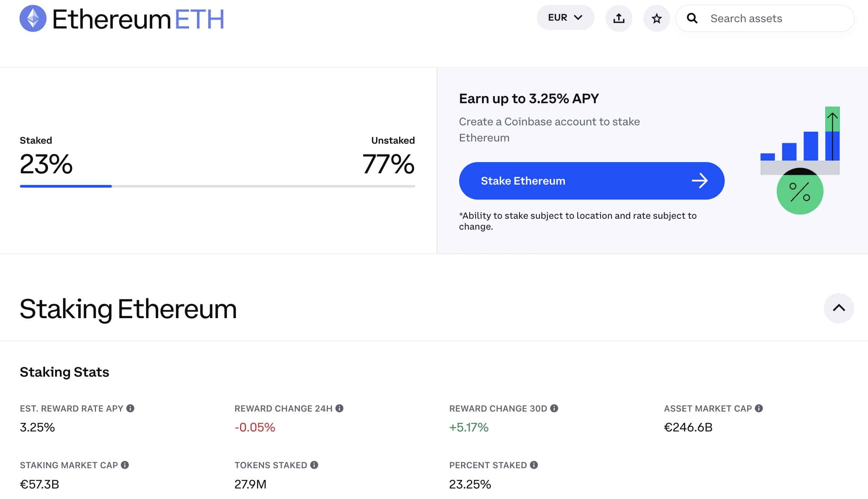Click the EUR currency dropdown arrow
Viewport: 868px width, 499px height.
(x=578, y=18)
